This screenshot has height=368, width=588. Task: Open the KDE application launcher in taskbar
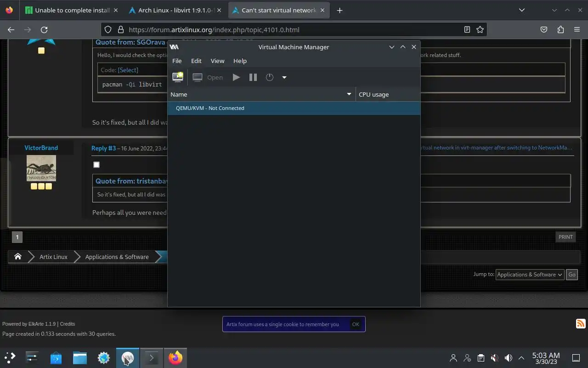pyautogui.click(x=10, y=357)
